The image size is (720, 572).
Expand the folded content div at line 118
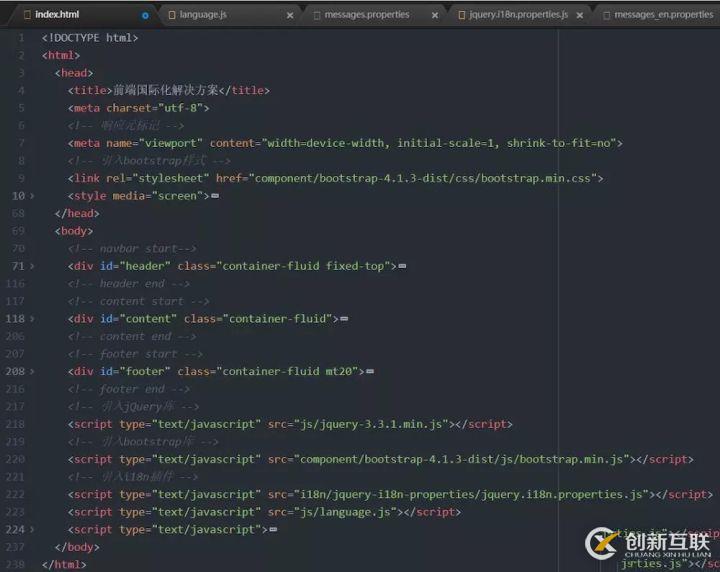32,319
